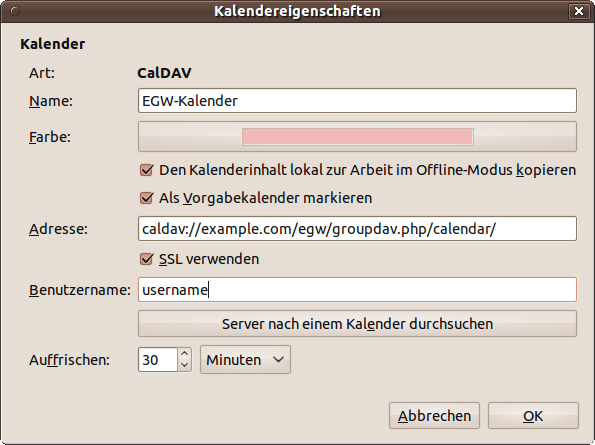Click the Benutzername label
Viewport: 595px width, 445px height.
click(x=80, y=290)
